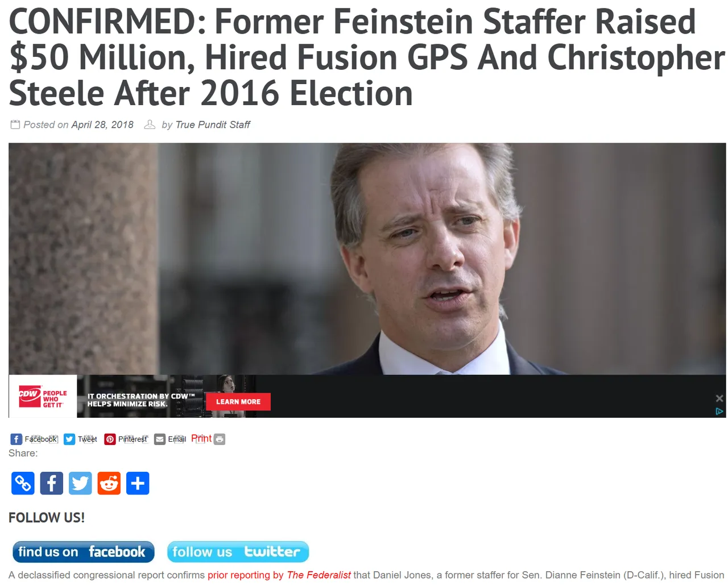
Task: Click the Tweet share icon
Action: [69, 439]
